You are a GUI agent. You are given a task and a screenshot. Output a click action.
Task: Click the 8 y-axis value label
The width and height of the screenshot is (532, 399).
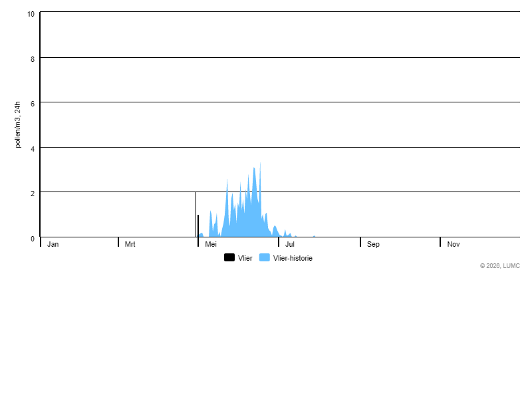[x=33, y=59]
